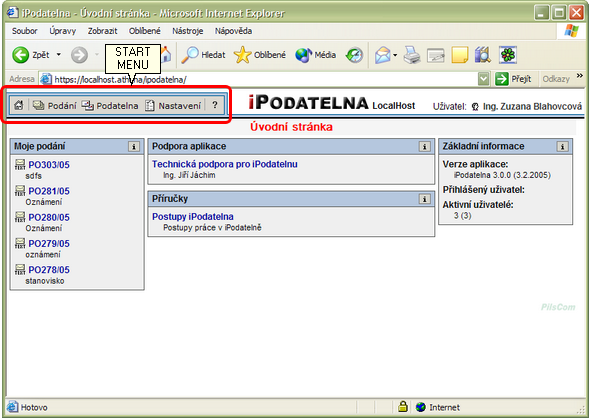Click the document icon beside PO281/05
Image resolution: width=589 pixels, height=418 pixels.
(x=20, y=190)
